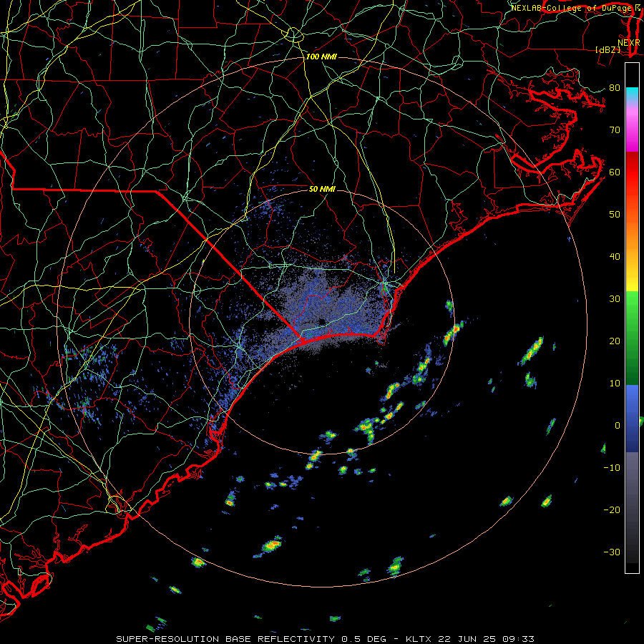Click the 50 value on the dBZ scale
Image resolution: width=644 pixels, height=644 pixels.
click(x=615, y=215)
